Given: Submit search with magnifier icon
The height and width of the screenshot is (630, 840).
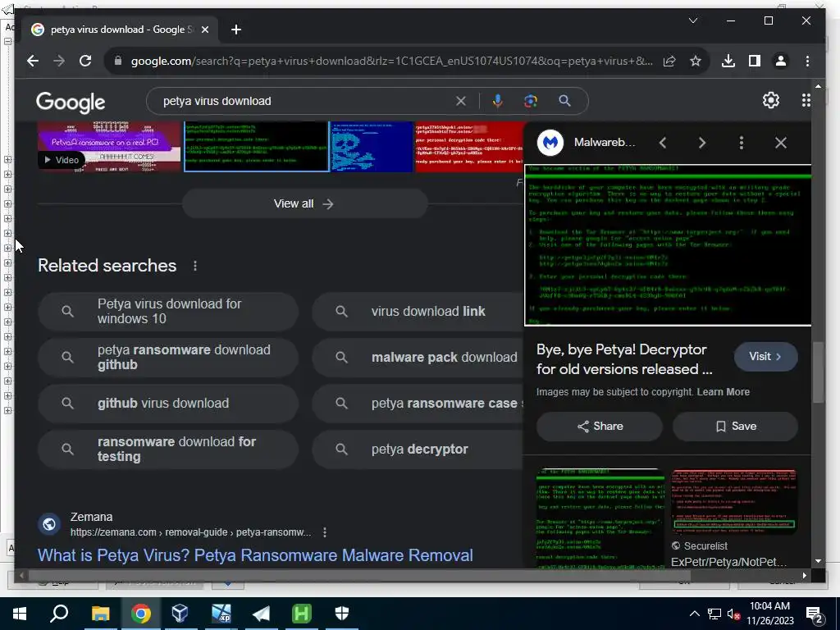Looking at the screenshot, I should [x=564, y=101].
